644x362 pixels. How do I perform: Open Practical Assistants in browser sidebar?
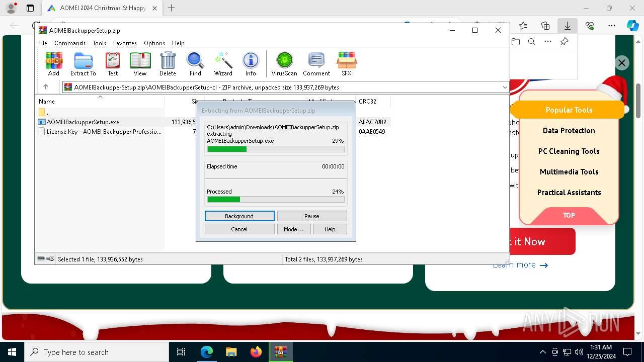[x=569, y=193]
